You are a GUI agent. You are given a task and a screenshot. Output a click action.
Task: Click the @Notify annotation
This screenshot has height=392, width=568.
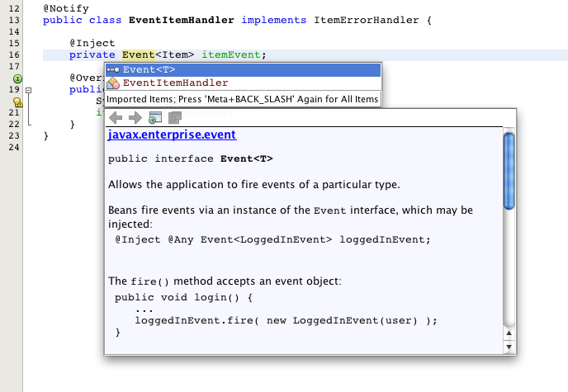(65, 7)
